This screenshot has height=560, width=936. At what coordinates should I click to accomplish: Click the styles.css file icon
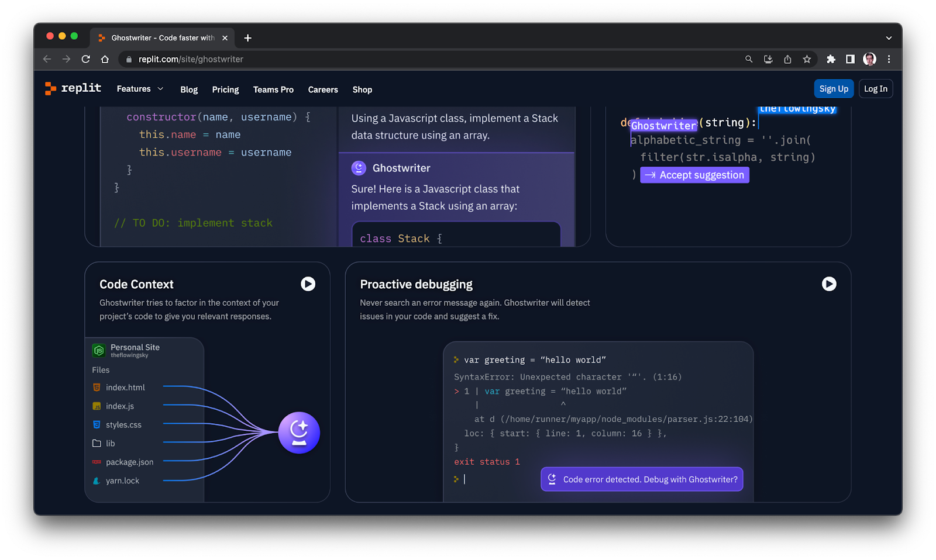click(x=97, y=425)
